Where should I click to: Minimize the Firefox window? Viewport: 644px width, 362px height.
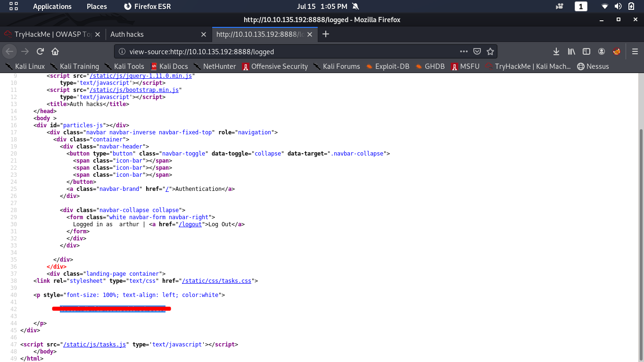601,20
